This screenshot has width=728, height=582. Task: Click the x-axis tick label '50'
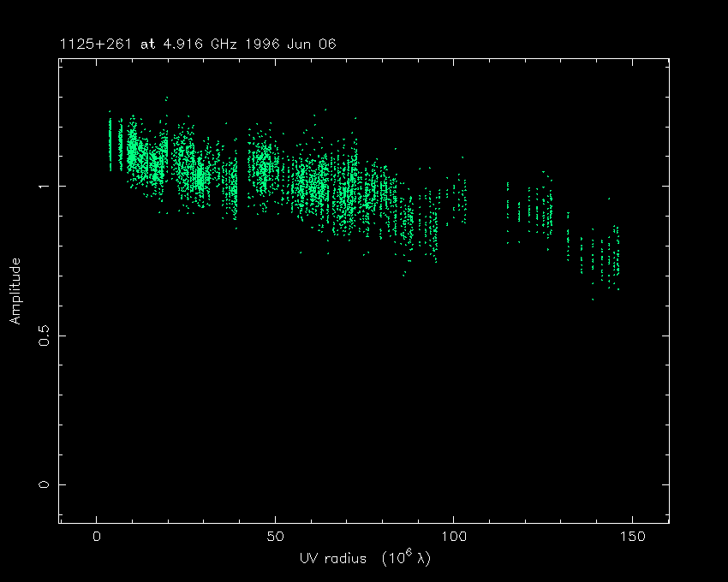275,537
